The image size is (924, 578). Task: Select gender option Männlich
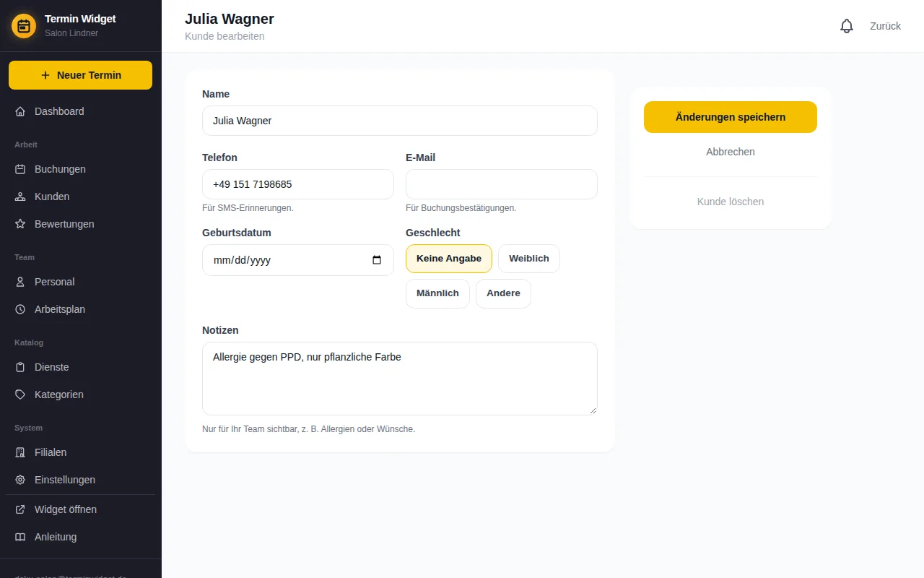[437, 293]
